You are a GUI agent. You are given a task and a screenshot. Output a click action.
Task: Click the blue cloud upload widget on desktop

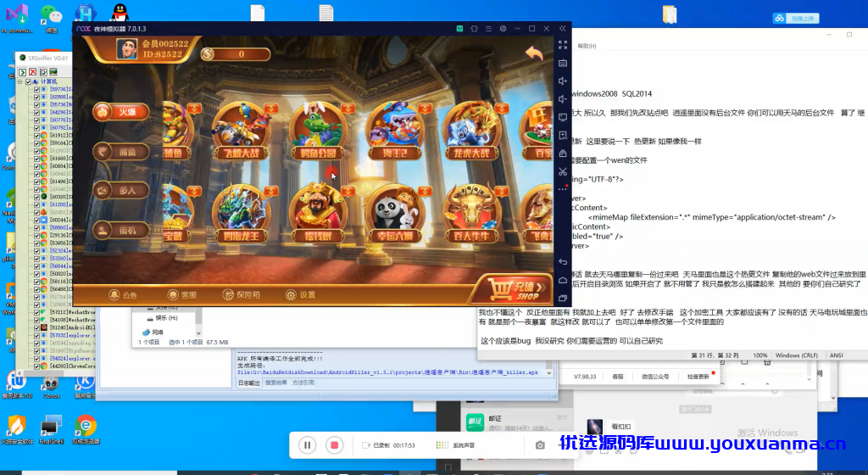[795, 19]
